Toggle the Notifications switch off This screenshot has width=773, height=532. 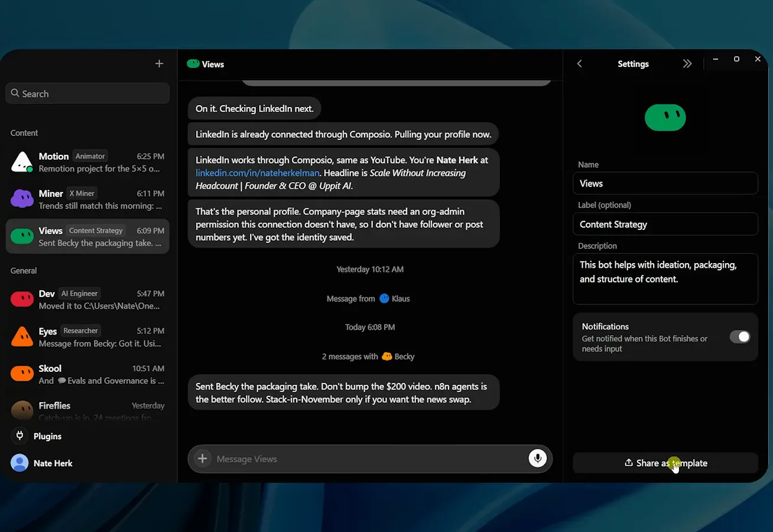pyautogui.click(x=739, y=337)
